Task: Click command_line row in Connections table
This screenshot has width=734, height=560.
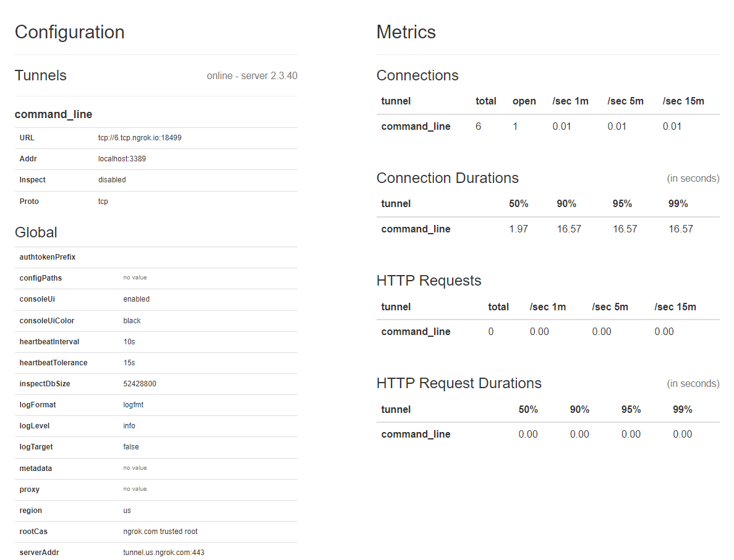Action: pos(548,126)
